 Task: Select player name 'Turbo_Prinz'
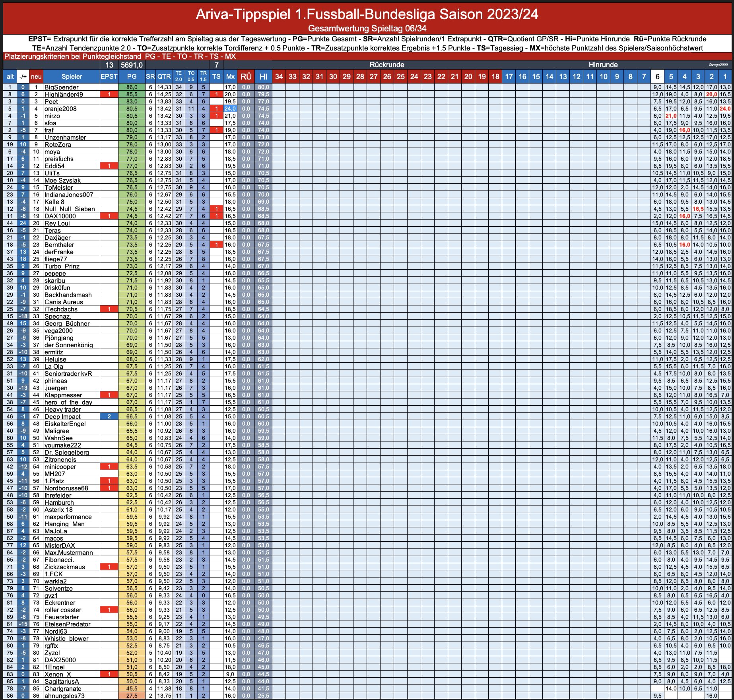point(62,266)
